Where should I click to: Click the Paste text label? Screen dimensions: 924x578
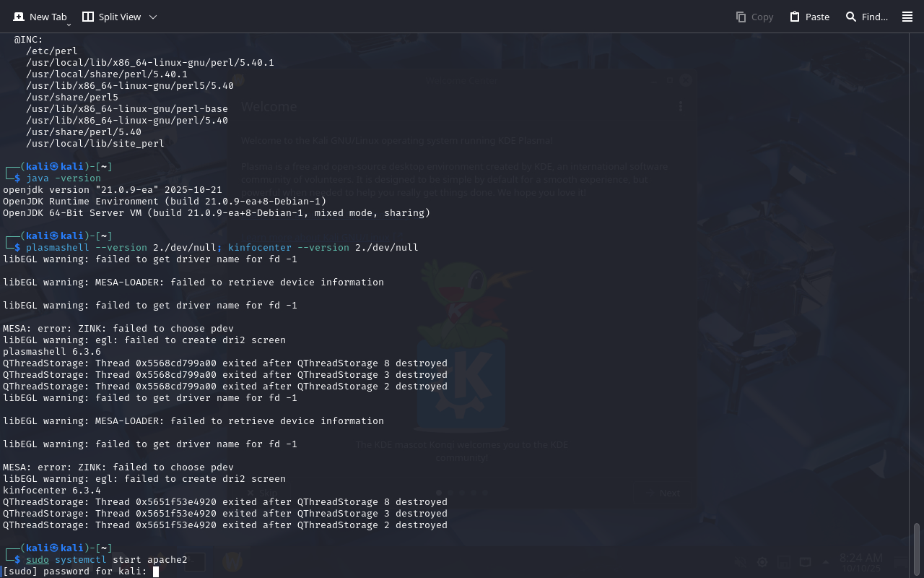click(817, 17)
